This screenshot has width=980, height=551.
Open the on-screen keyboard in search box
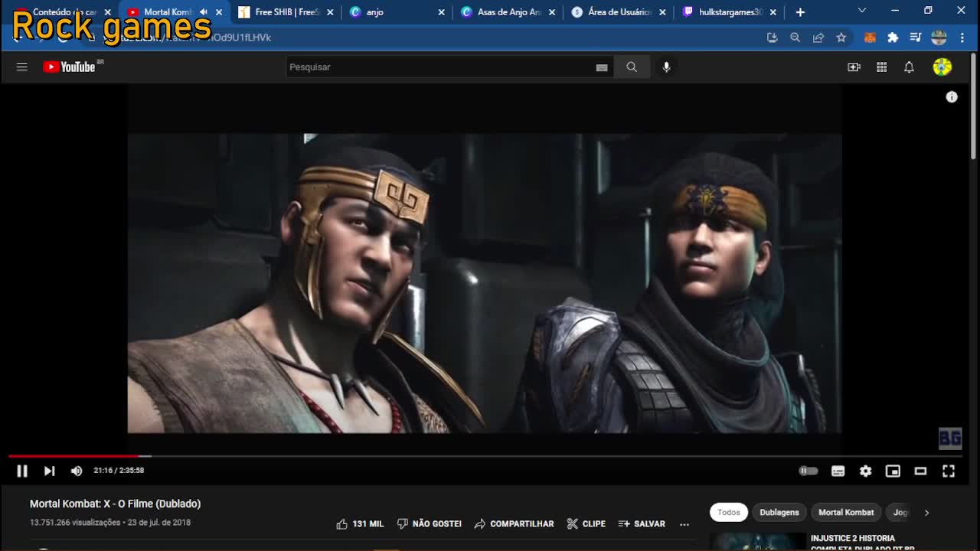pos(602,67)
